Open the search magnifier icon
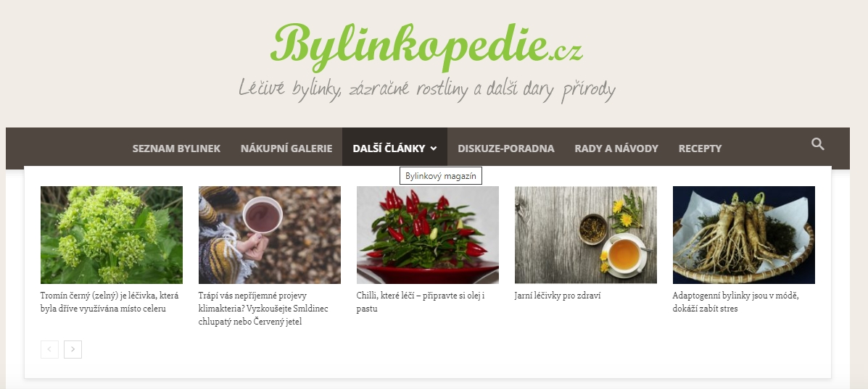 (x=818, y=144)
